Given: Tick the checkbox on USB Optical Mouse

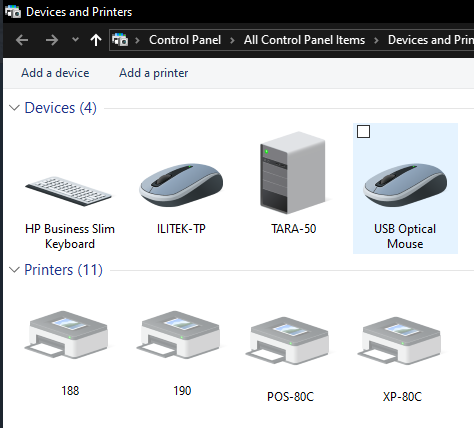Looking at the screenshot, I should (x=363, y=132).
